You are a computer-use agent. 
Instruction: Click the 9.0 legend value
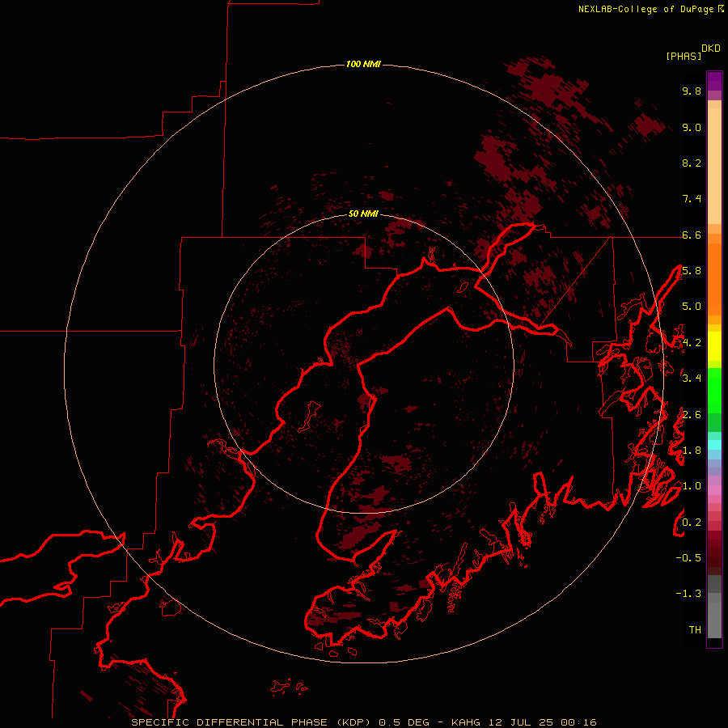click(x=692, y=128)
